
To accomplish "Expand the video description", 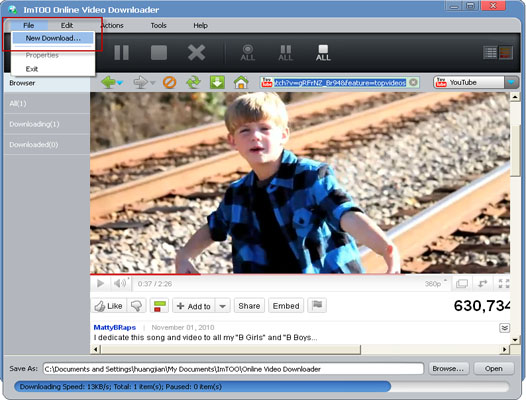I will (505, 328).
